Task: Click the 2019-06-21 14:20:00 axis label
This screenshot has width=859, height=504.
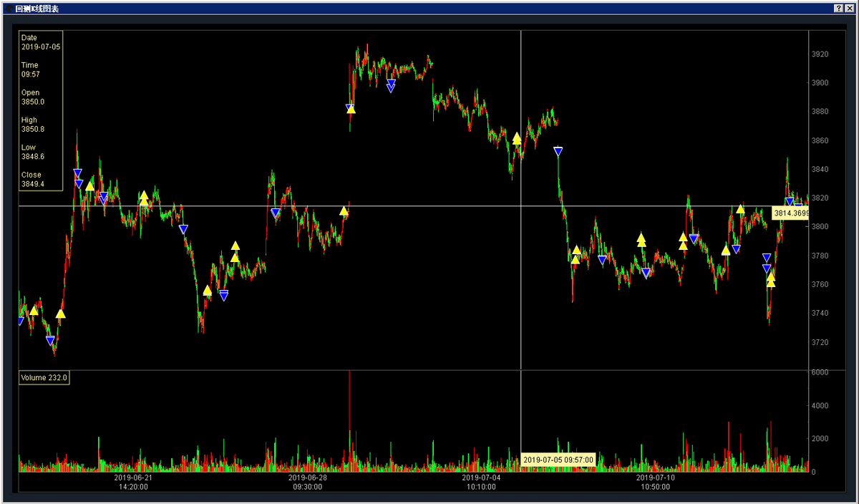Action: pos(133,482)
